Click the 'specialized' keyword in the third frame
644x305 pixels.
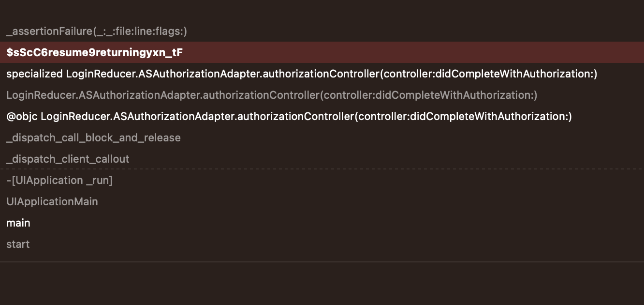[34, 74]
